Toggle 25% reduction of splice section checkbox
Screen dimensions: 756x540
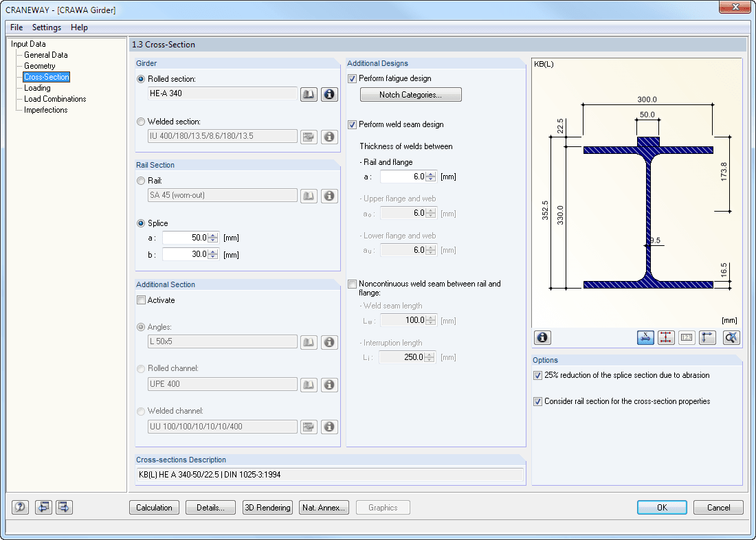(537, 376)
